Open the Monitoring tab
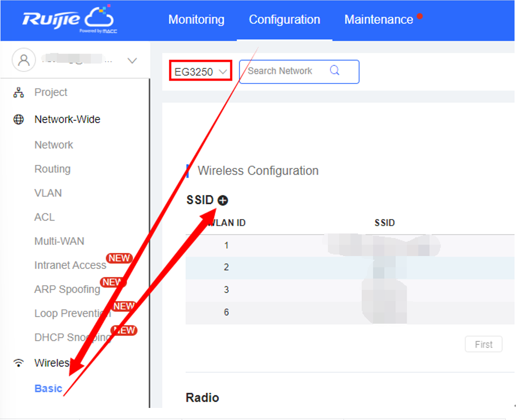 [x=196, y=20]
